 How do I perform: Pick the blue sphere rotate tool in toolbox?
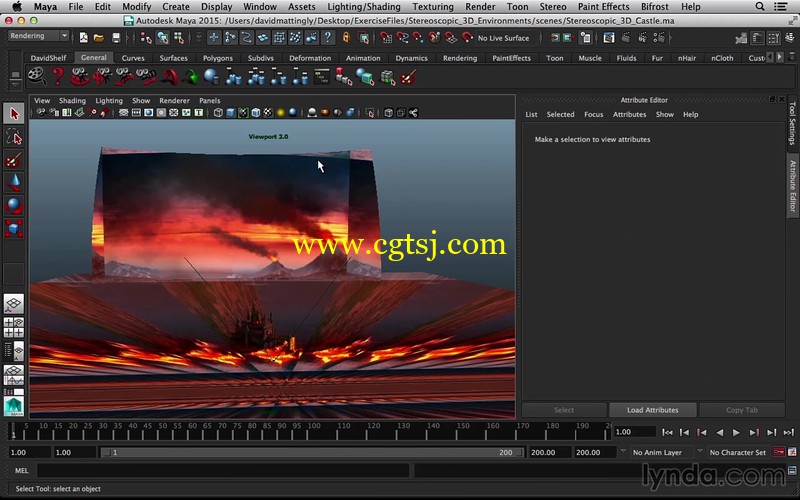(14, 206)
